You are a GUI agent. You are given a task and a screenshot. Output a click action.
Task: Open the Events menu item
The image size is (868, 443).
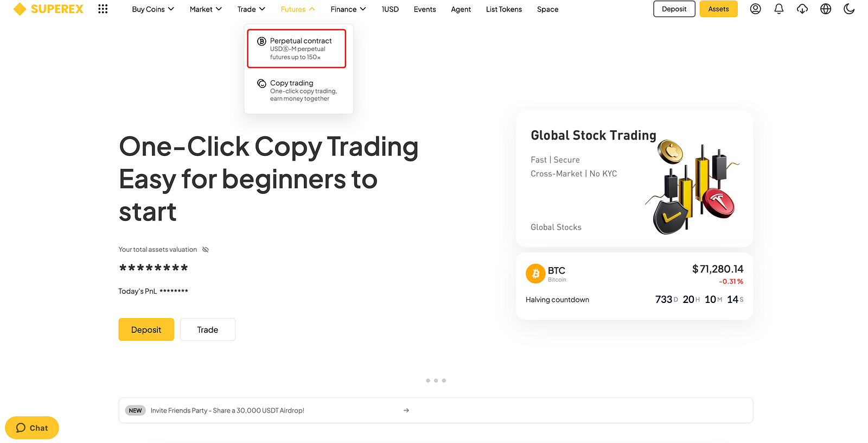[425, 9]
